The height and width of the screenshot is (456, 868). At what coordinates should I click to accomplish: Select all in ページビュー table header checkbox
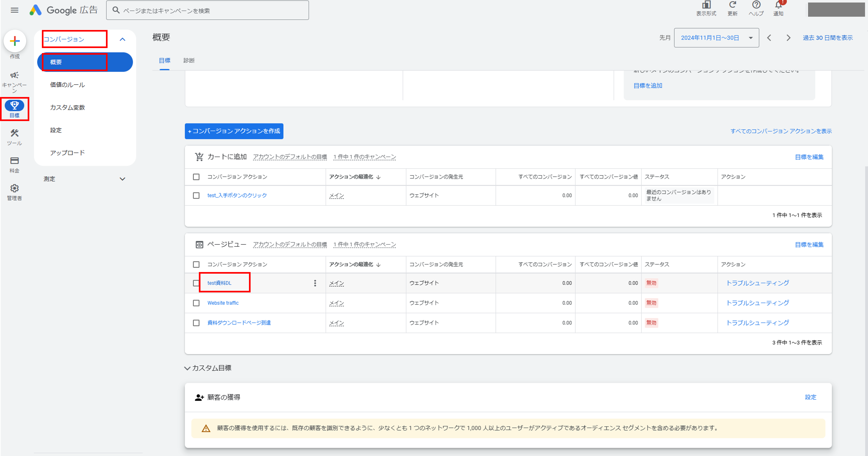[x=196, y=265]
